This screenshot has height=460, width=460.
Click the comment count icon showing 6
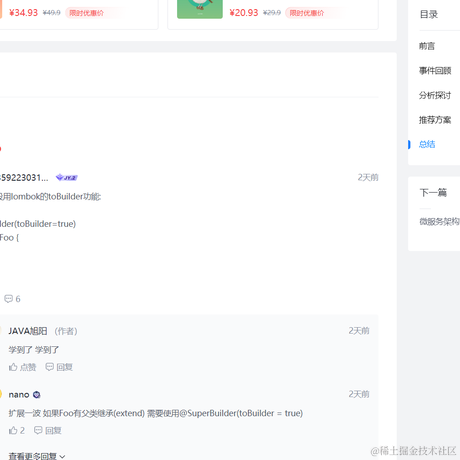pos(12,299)
